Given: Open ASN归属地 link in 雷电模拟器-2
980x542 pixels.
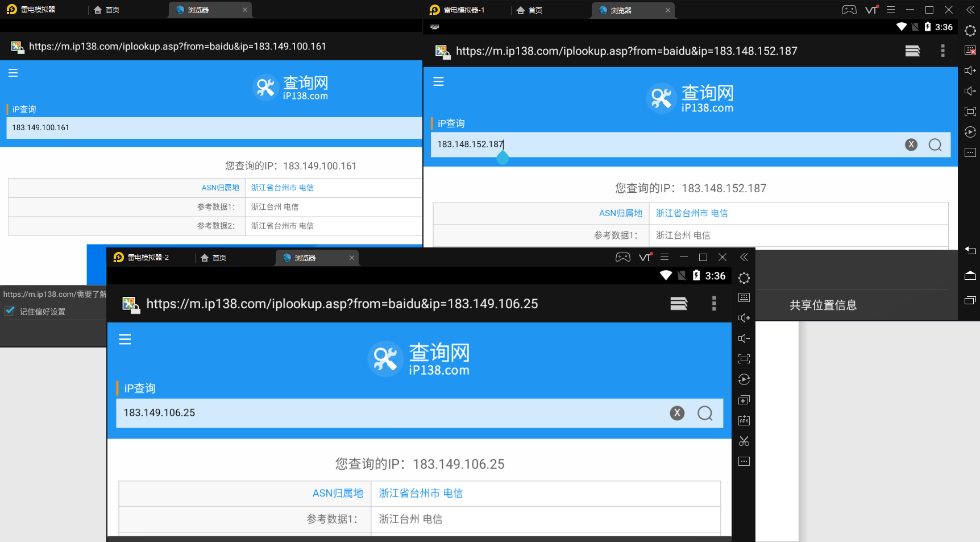Looking at the screenshot, I should click(x=338, y=493).
